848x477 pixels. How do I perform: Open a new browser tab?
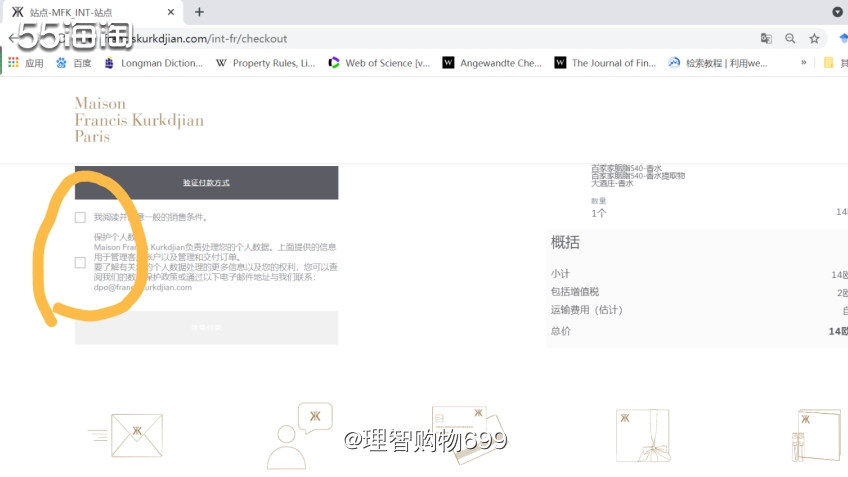[x=199, y=12]
